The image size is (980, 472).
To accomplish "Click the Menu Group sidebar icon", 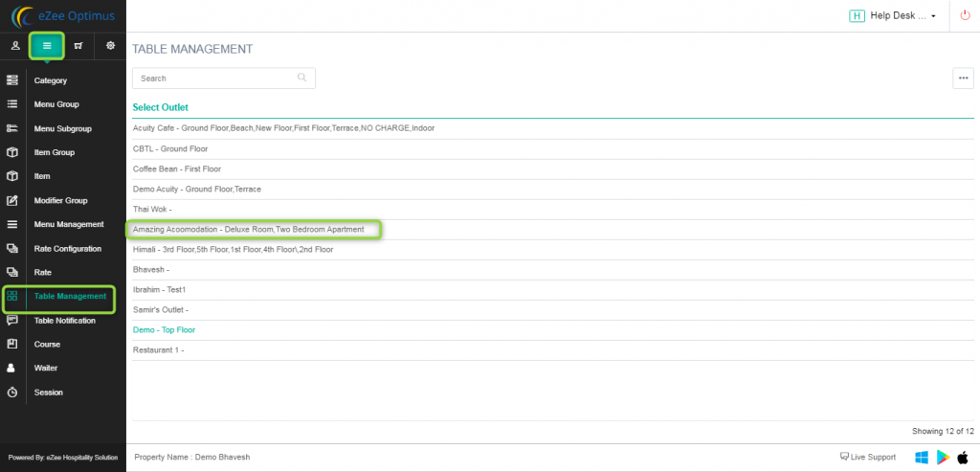I will [11, 104].
